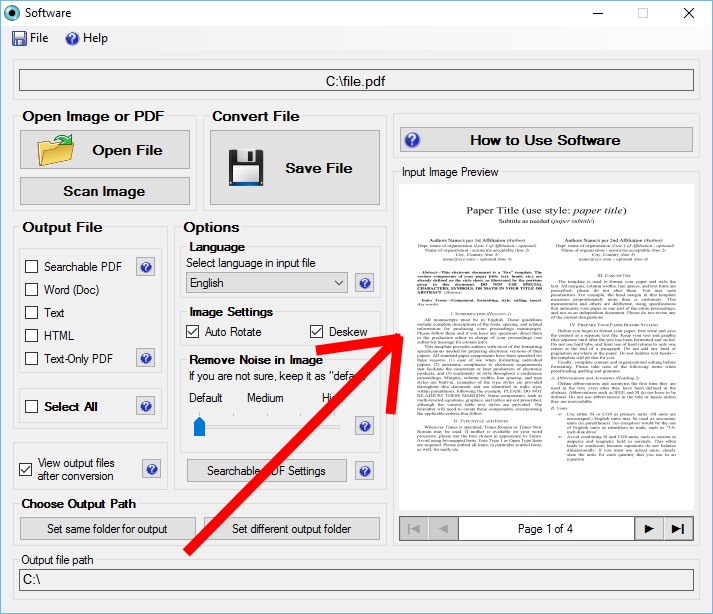Show help for Text-Only PDF option
Image resolution: width=713 pixels, height=614 pixels.
pos(146,358)
